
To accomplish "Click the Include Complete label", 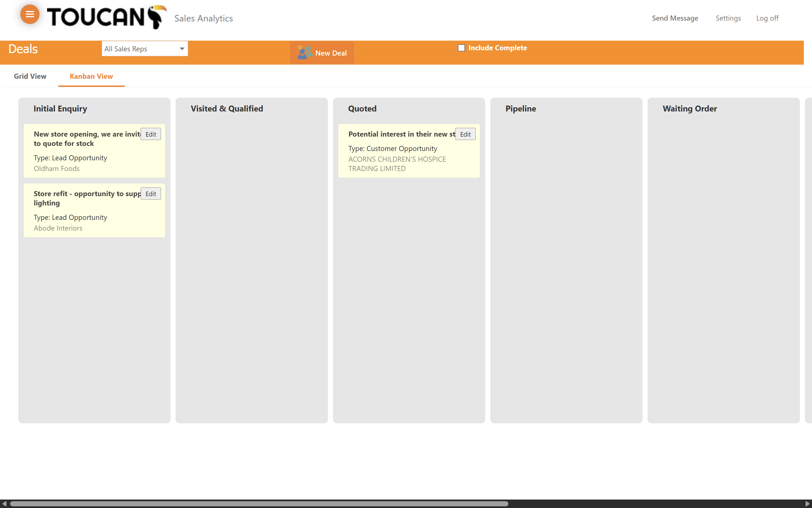I will point(498,48).
